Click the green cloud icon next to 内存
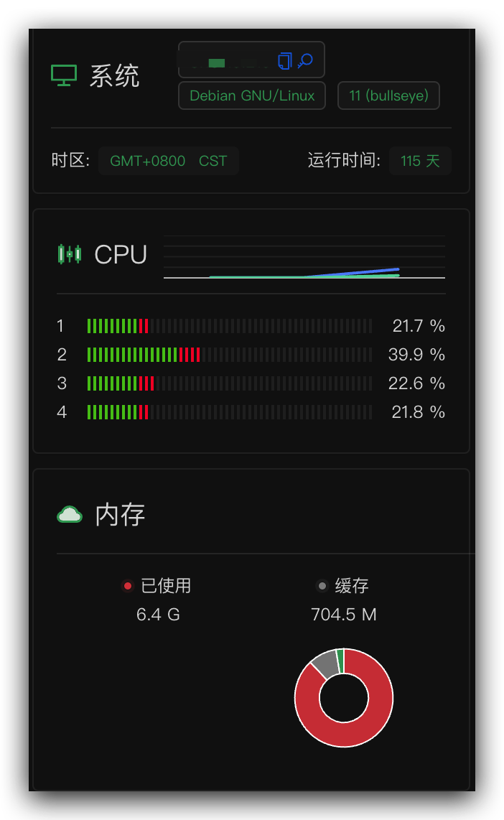The height and width of the screenshot is (820, 504). (70, 515)
